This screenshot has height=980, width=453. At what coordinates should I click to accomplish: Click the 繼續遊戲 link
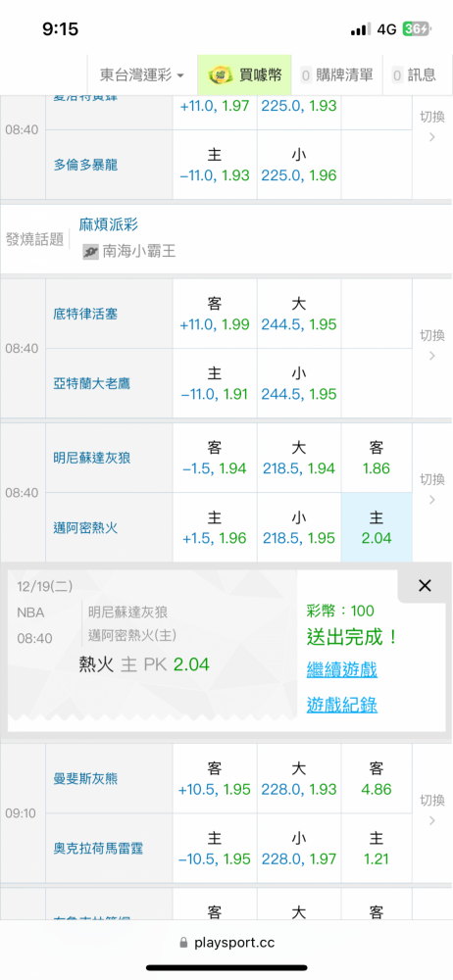point(341,670)
